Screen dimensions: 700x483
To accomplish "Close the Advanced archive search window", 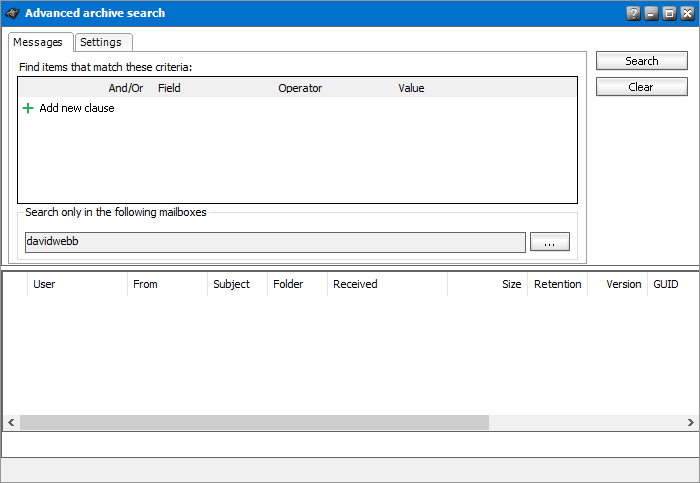I will tap(687, 13).
